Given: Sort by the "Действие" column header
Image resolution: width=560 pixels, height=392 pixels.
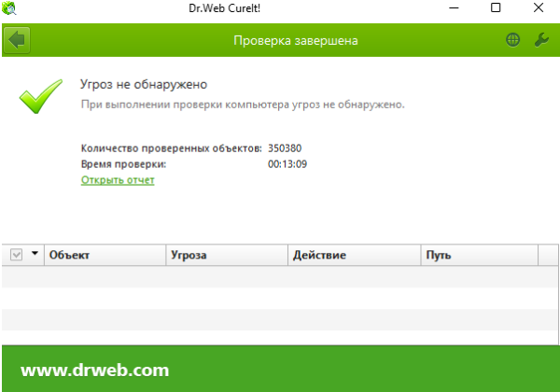Looking at the screenshot, I should pos(355,255).
